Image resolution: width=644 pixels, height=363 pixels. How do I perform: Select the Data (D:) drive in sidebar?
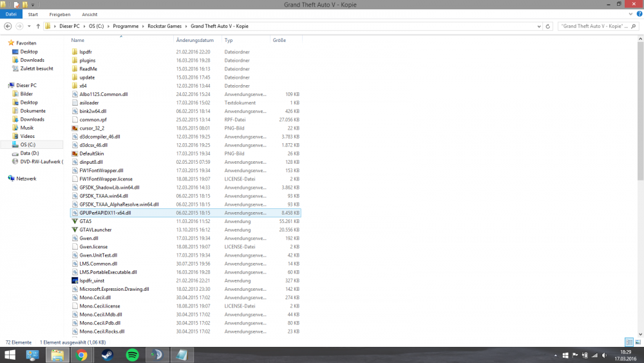pos(30,153)
